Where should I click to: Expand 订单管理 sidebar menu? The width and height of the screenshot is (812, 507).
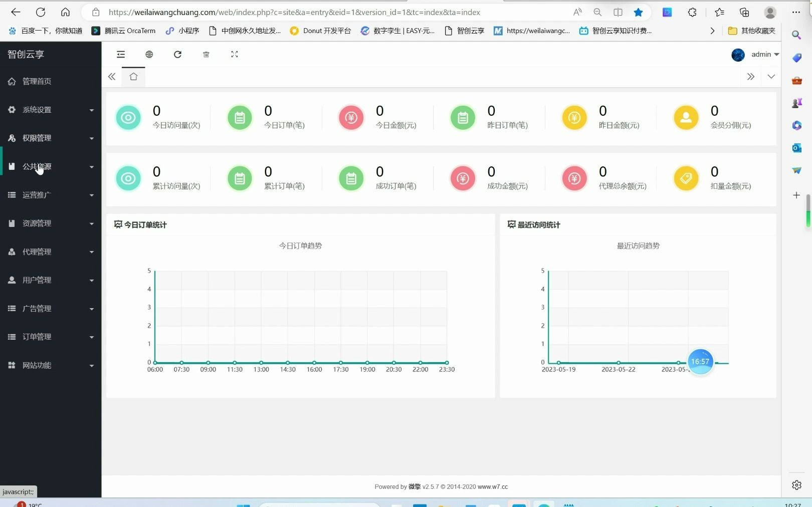point(51,337)
